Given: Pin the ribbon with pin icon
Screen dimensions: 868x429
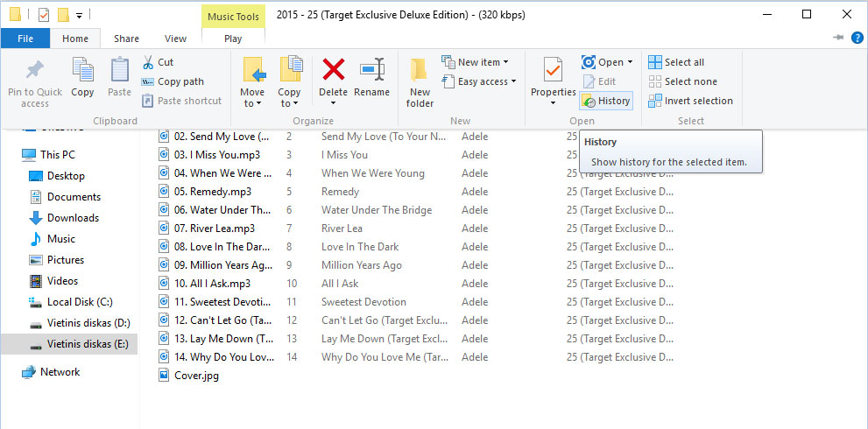Looking at the screenshot, I should point(838,38).
